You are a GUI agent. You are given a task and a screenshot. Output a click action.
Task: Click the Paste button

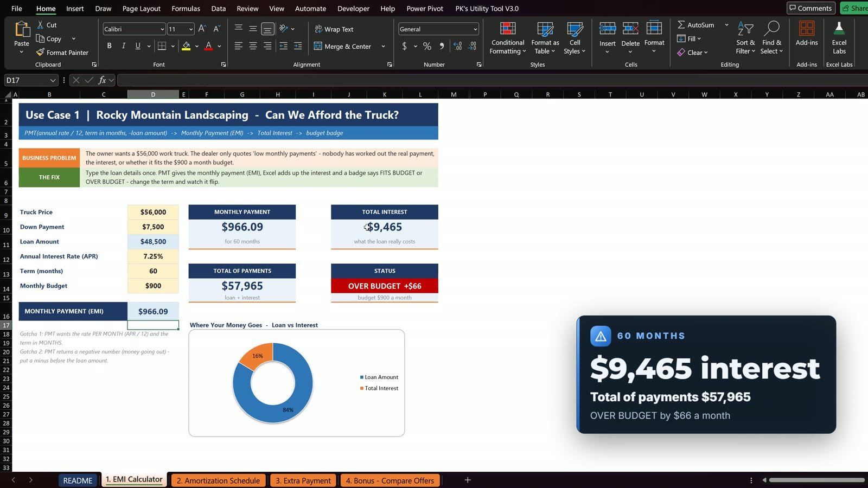click(22, 37)
